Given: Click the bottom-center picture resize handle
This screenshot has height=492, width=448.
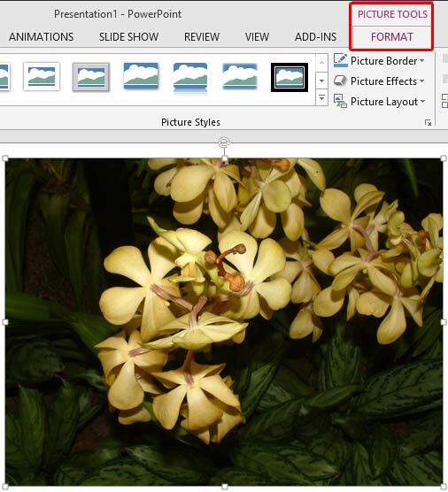Looking at the screenshot, I should pos(225,487).
